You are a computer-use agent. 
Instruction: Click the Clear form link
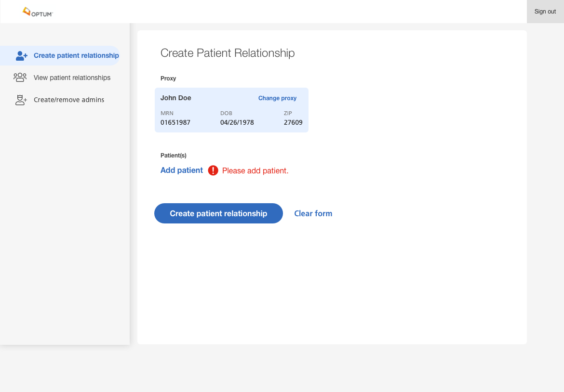tap(313, 213)
